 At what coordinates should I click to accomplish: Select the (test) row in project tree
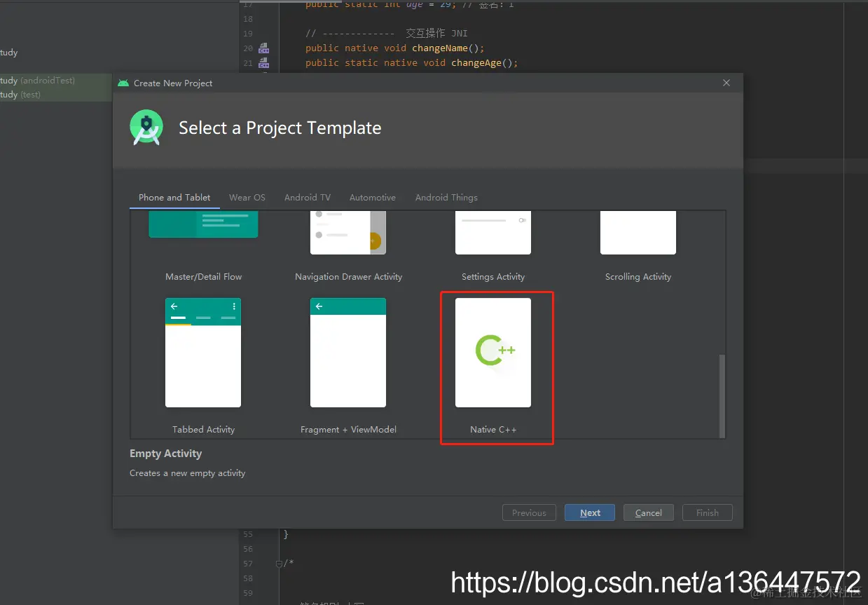click(x=56, y=95)
